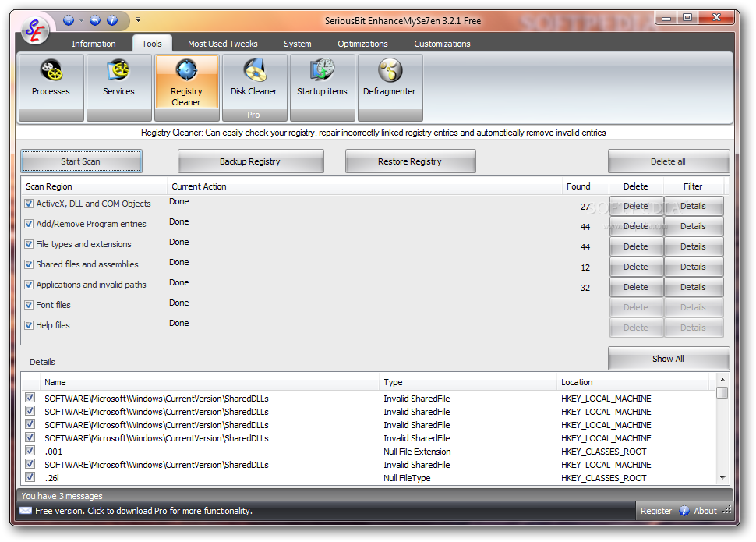Delete the Add/Remove Program entries results
The width and height of the screenshot is (756, 542).
coord(636,226)
